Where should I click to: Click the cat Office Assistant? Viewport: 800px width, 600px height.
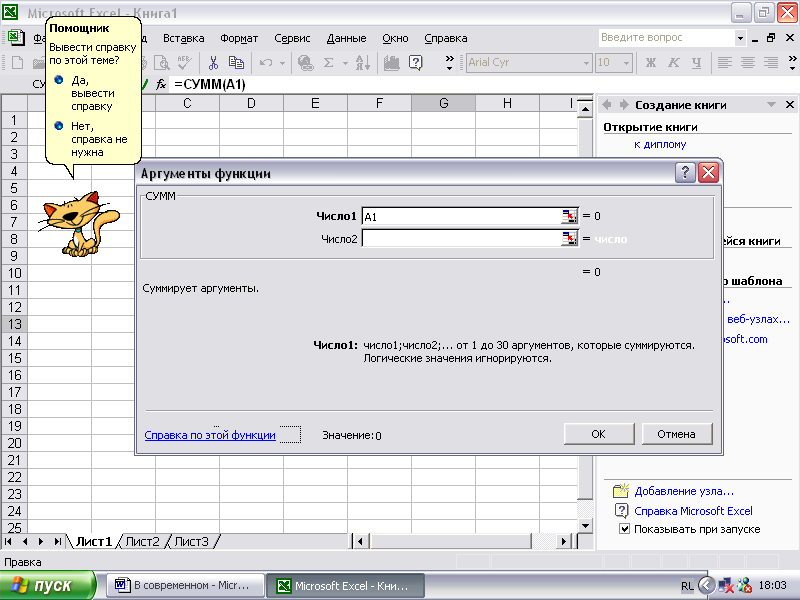79,223
